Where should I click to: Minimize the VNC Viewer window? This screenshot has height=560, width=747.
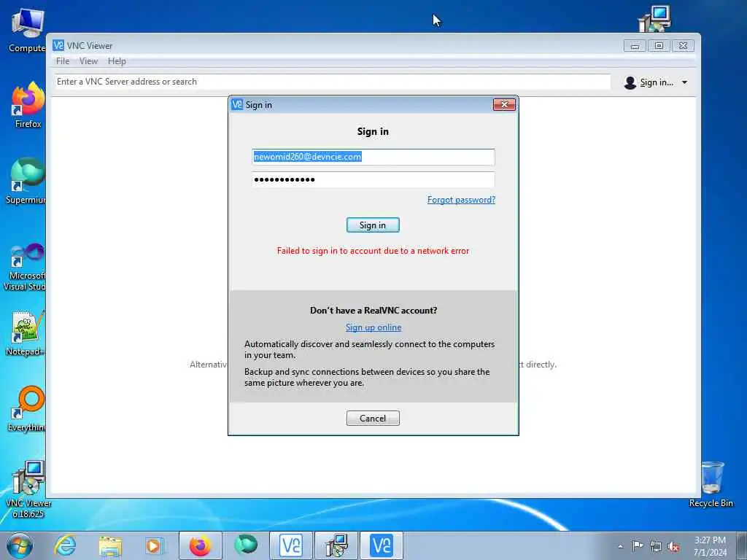click(635, 46)
